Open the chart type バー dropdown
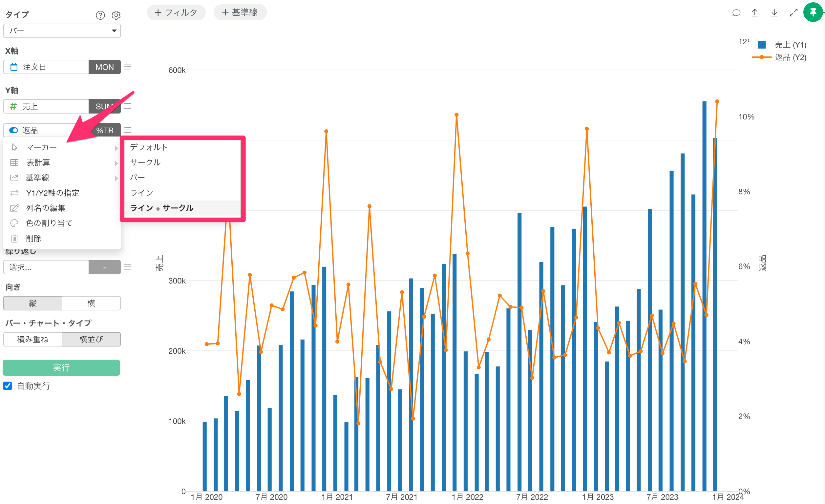This screenshot has height=504, width=825. pos(62,31)
